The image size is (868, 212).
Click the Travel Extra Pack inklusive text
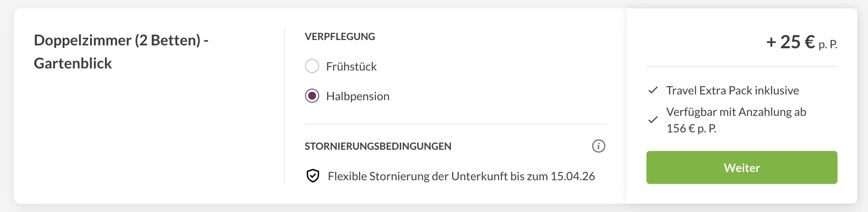[x=732, y=90]
